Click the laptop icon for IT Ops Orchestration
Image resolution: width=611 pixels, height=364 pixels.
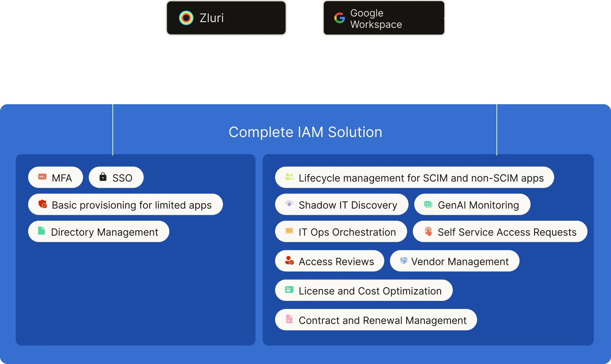tap(289, 231)
